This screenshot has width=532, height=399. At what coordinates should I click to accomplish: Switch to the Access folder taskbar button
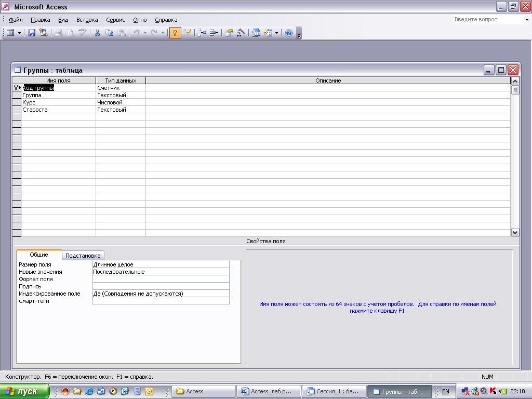point(204,391)
